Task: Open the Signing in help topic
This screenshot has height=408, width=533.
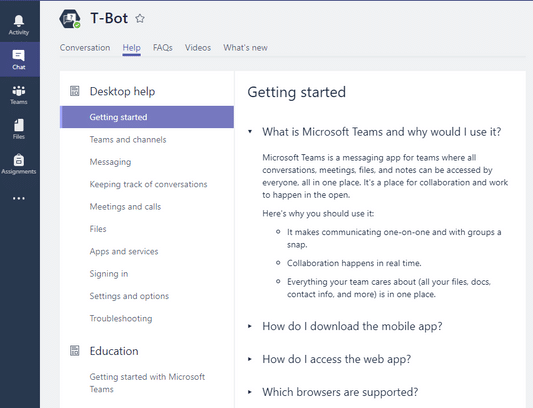Action: [x=109, y=274]
